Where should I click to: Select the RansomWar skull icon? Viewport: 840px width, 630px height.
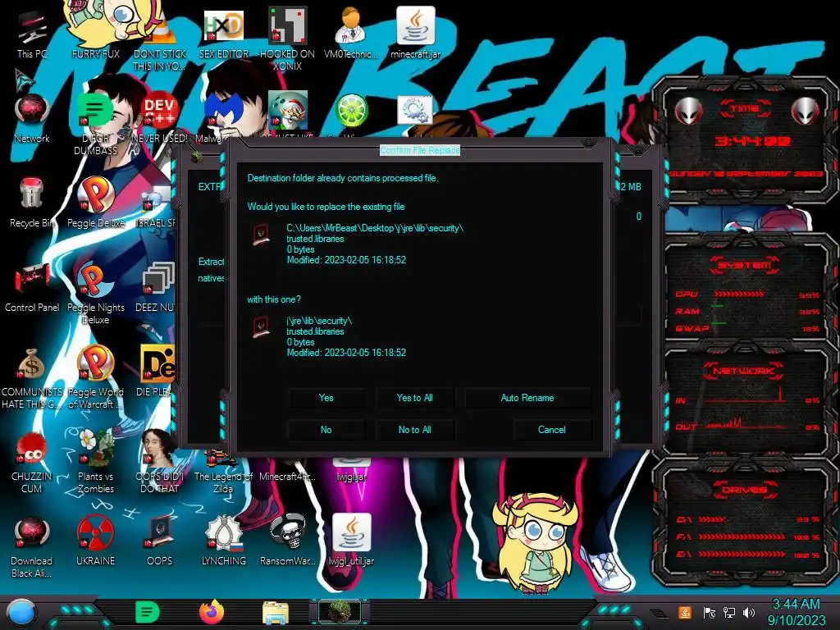click(288, 540)
